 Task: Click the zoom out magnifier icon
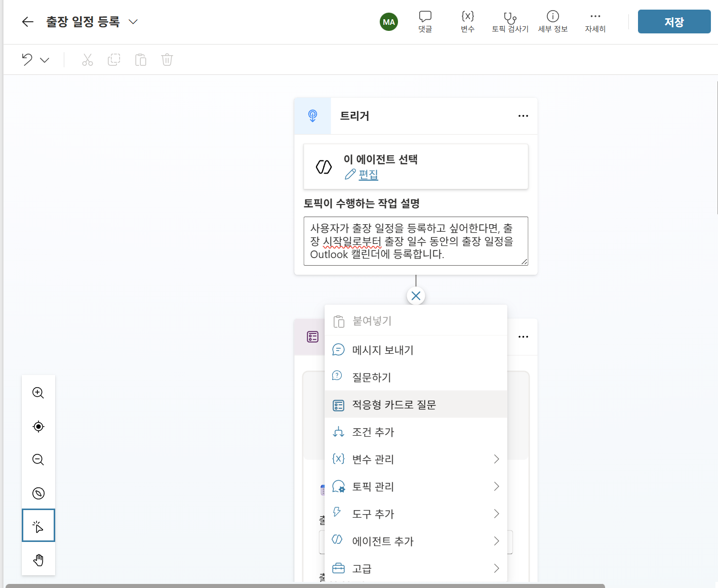coord(38,459)
